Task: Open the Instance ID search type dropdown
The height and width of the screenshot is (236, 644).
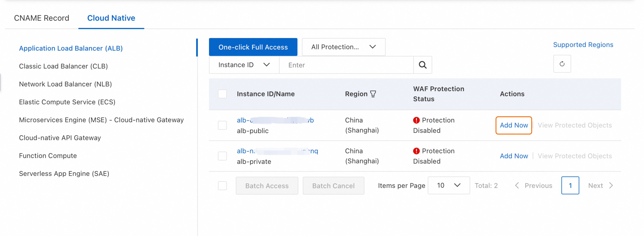Action: [x=244, y=65]
